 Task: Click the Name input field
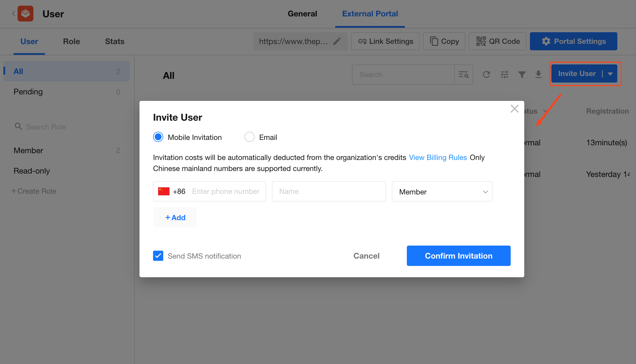pyautogui.click(x=329, y=191)
